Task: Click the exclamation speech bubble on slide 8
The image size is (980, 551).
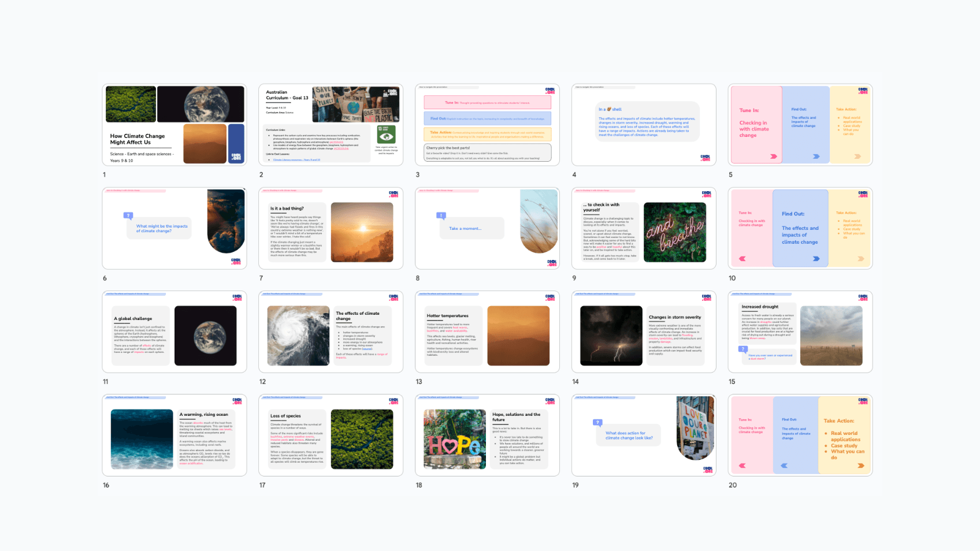Action: click(441, 215)
